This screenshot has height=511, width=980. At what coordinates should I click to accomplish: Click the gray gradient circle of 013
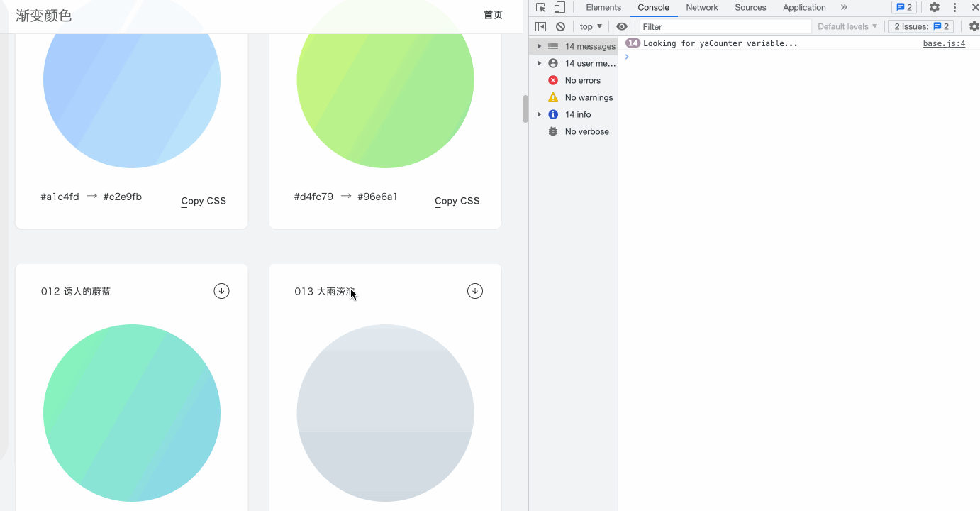(x=385, y=413)
